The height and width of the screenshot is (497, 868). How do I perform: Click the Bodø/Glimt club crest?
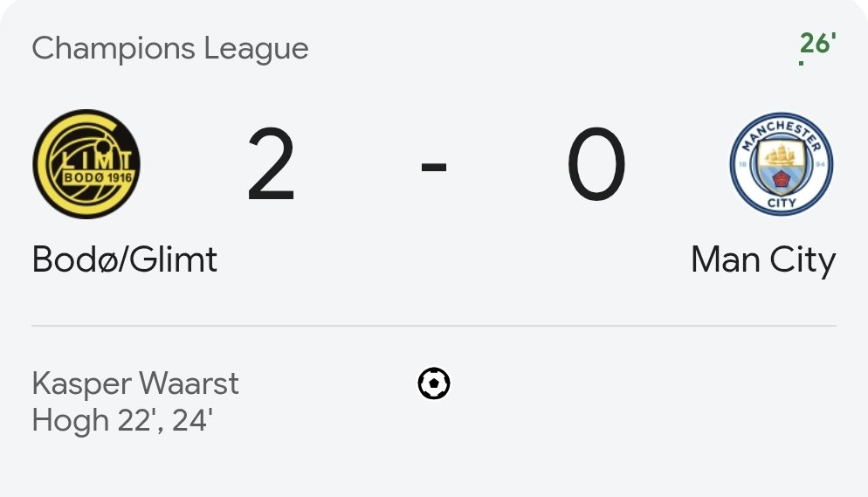coord(86,163)
